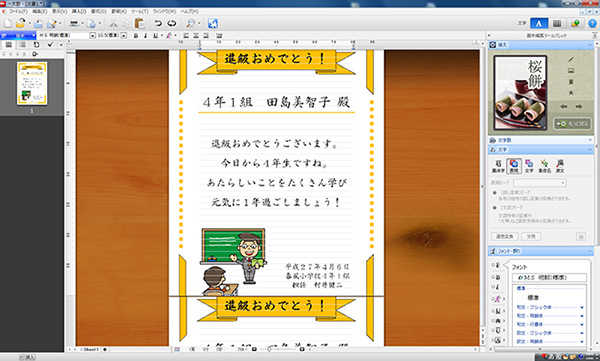This screenshot has width=600, height=361.
Task: Open the ファイル(F) menu
Action: click(18, 12)
